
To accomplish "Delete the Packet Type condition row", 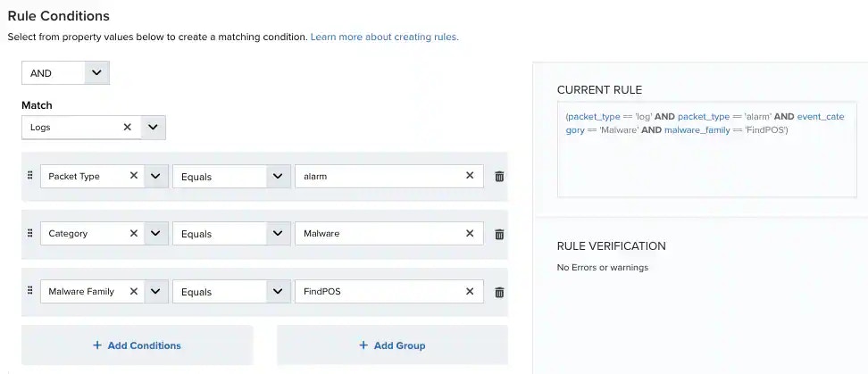I will coord(499,177).
